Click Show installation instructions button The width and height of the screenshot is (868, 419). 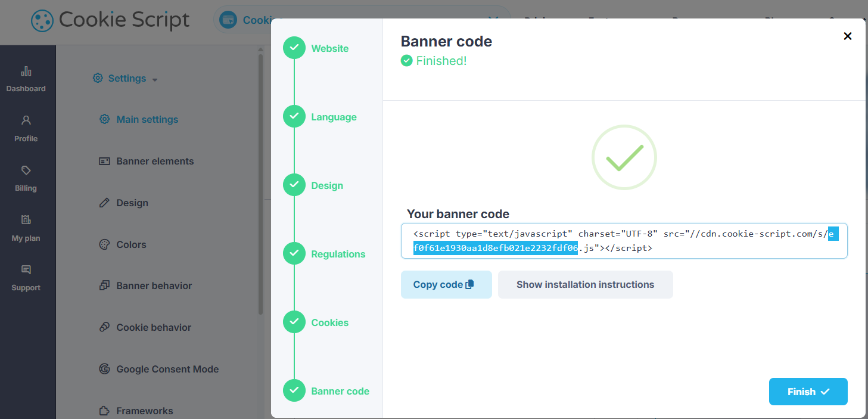click(x=586, y=284)
